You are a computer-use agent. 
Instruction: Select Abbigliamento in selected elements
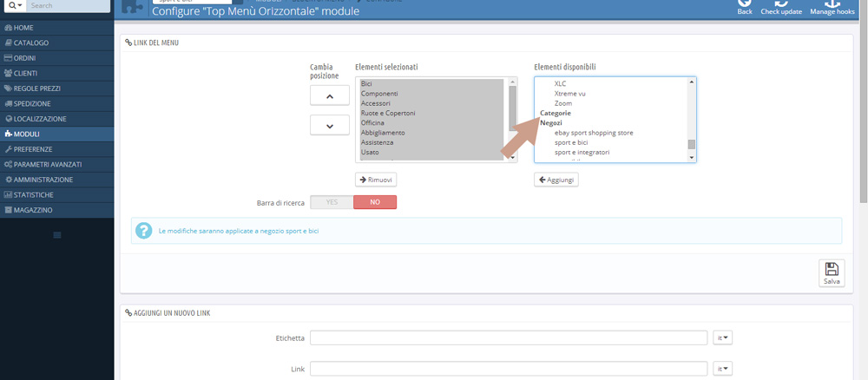[x=431, y=133]
